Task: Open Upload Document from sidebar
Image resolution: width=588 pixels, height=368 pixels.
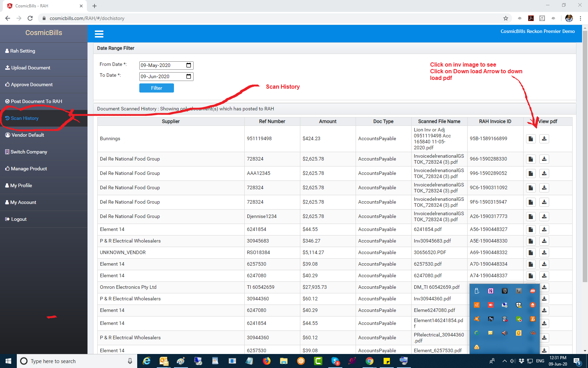Action: (x=30, y=68)
